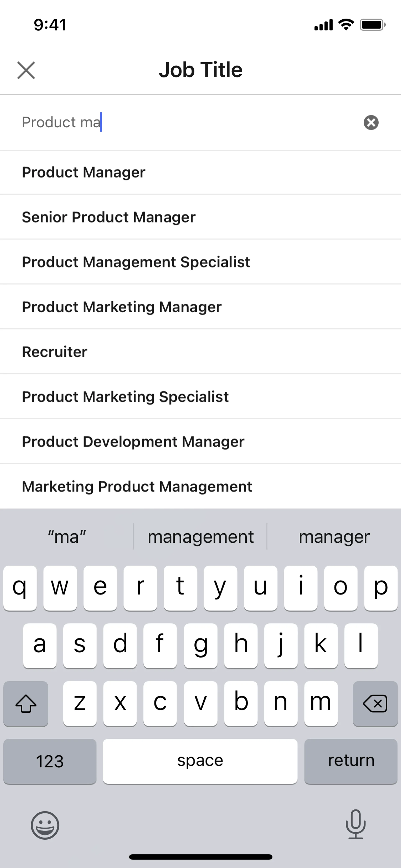The image size is (401, 868).
Task: Tap the "manager" autocomplete suggestion
Action: (x=334, y=537)
